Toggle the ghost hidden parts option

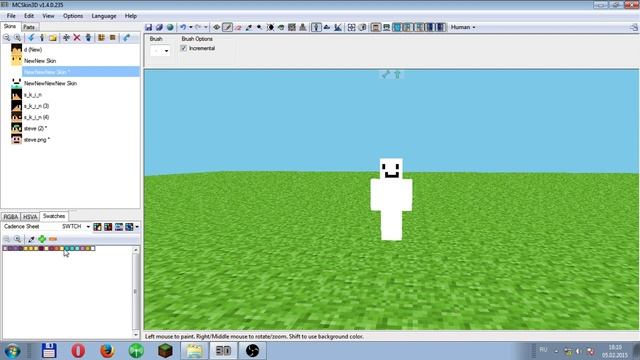[362, 27]
